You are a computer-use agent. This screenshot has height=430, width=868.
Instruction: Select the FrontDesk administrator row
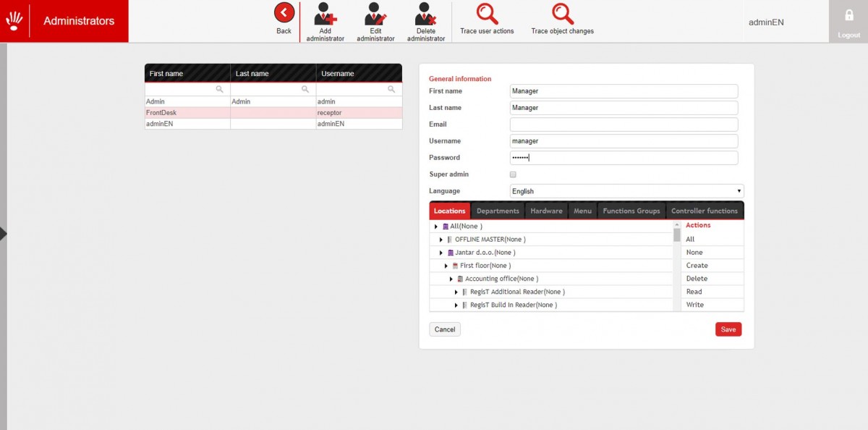[x=273, y=113]
